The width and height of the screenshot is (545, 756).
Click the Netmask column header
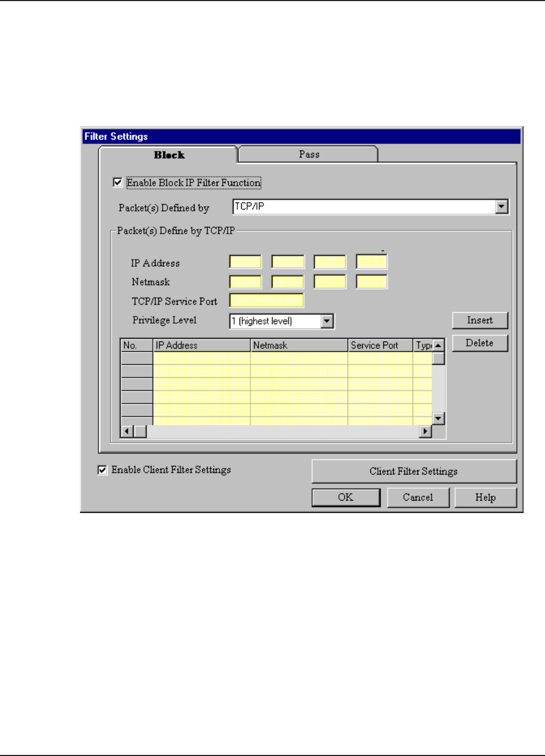(298, 345)
